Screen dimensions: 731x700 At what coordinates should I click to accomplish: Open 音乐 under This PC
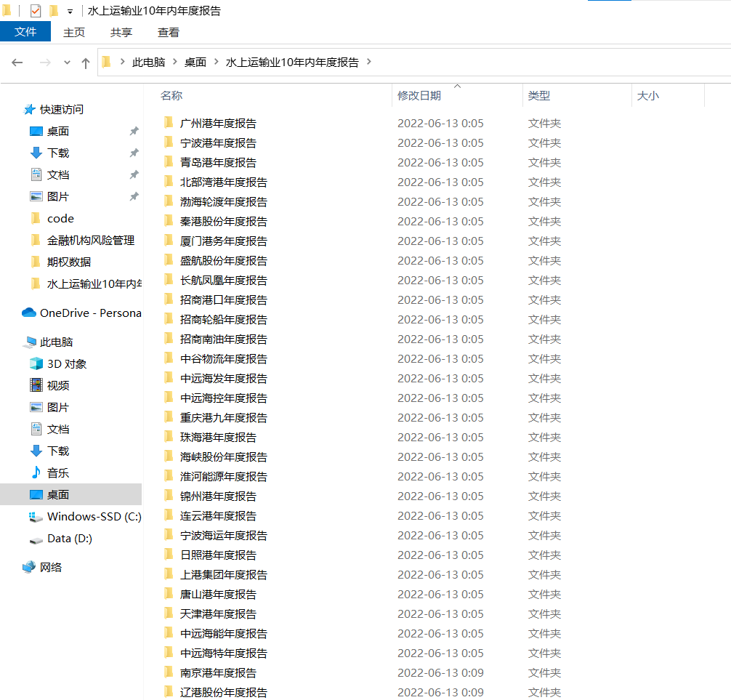point(58,473)
